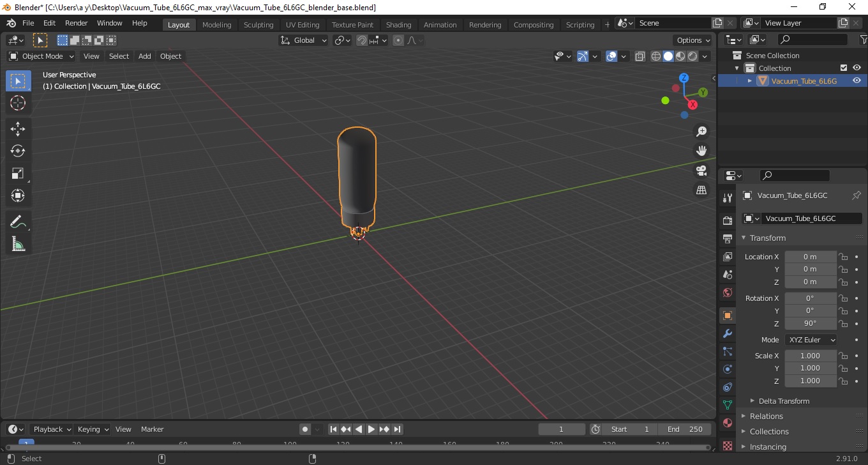Viewport: 868px width, 465px height.
Task: Click the Z axis on navigation gizmo
Action: coord(684,78)
